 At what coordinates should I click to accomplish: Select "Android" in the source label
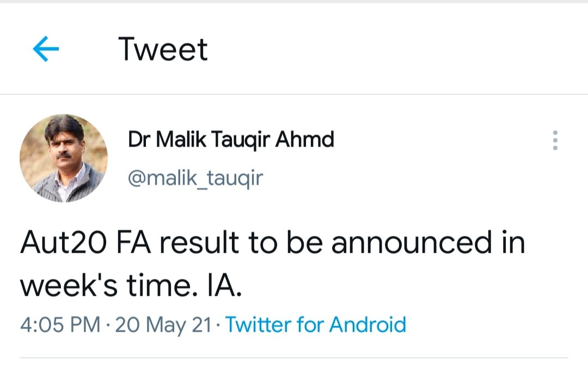point(368,325)
